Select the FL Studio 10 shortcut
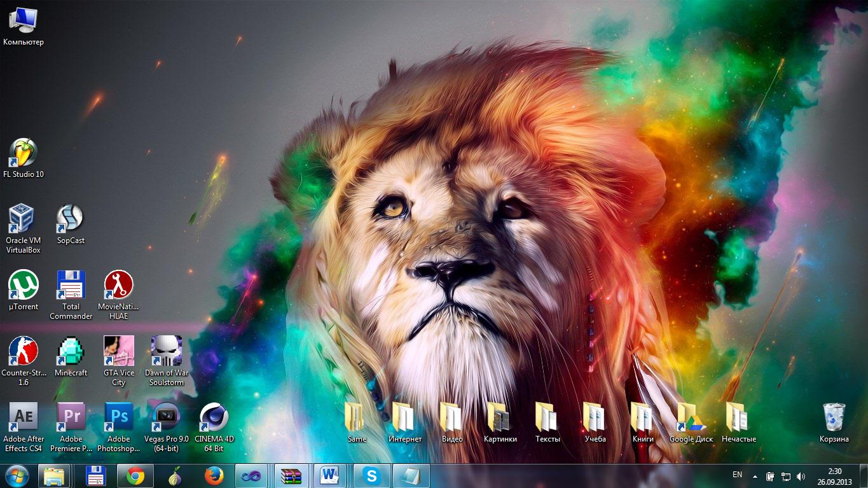The image size is (868, 488). [24, 159]
